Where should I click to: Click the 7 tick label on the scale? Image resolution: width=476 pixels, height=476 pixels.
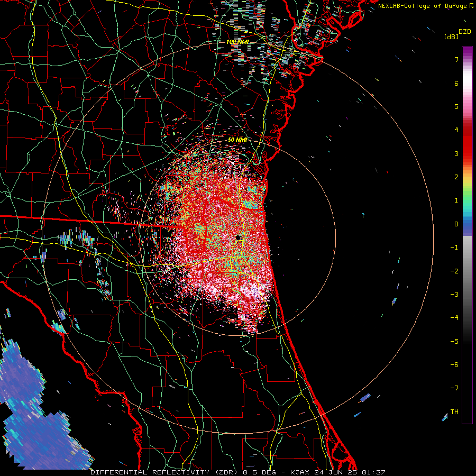point(456,59)
